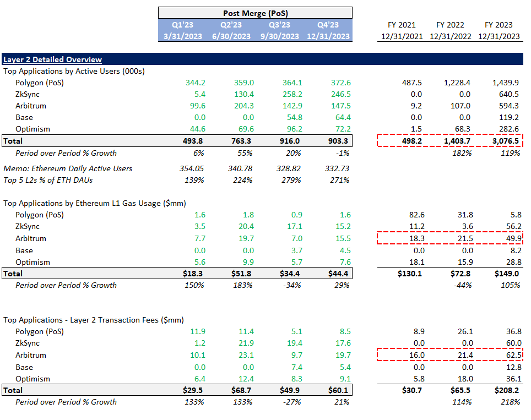
Task: Click the Base FY 2023 value 119.2
Action: [x=508, y=117]
